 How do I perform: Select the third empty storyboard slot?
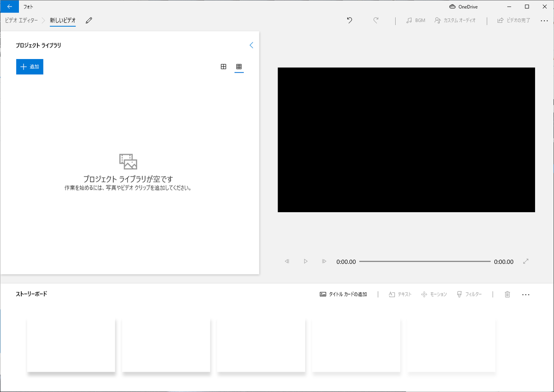pyautogui.click(x=261, y=345)
